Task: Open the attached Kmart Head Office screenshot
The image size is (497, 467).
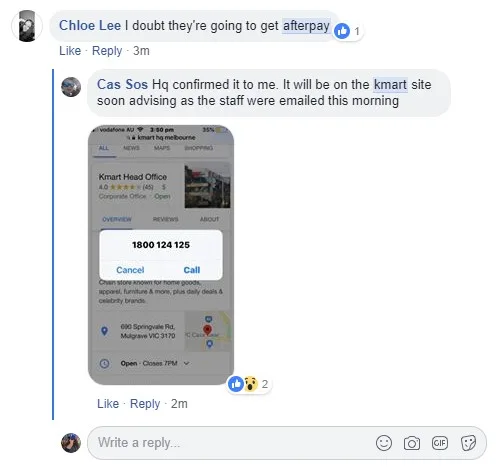Action: point(161,255)
